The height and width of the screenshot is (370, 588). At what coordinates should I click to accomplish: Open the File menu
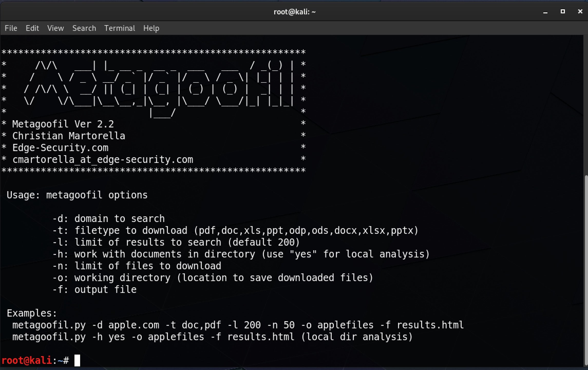pos(11,28)
